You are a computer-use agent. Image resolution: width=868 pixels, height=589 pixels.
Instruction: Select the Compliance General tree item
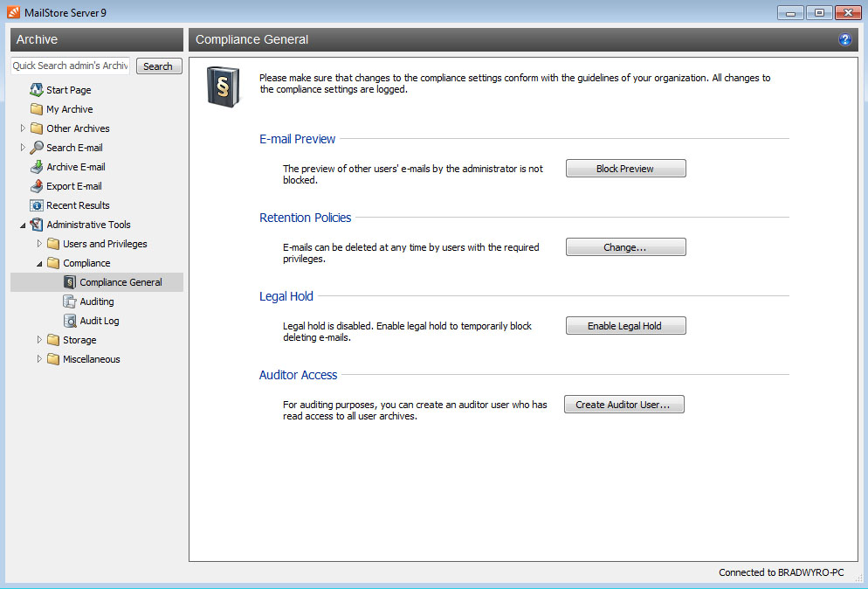pyautogui.click(x=121, y=282)
